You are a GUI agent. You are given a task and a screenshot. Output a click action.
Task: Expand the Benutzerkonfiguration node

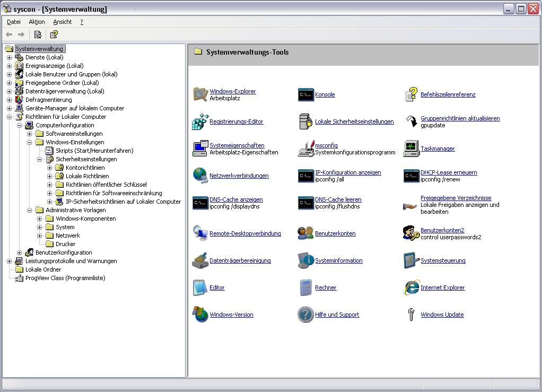(x=19, y=252)
